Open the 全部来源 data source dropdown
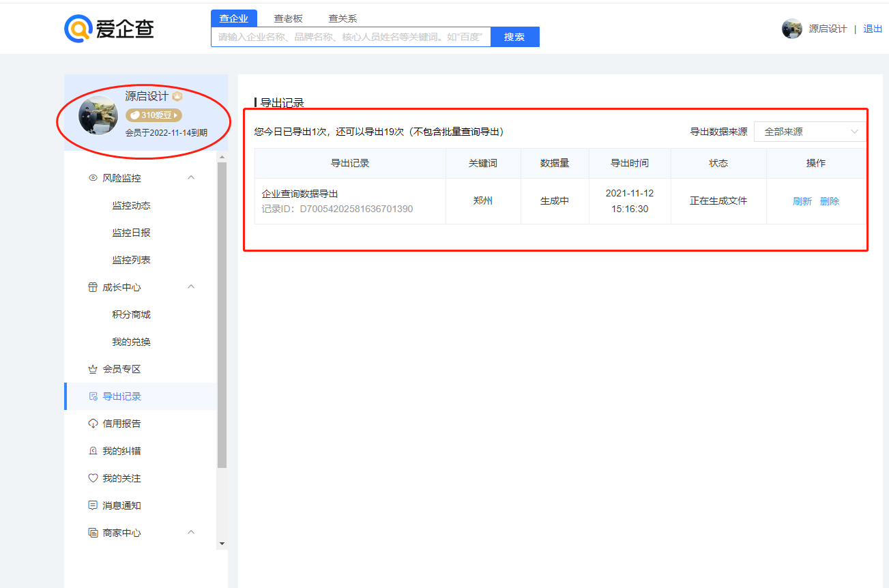Image resolution: width=889 pixels, height=588 pixels. 809,132
